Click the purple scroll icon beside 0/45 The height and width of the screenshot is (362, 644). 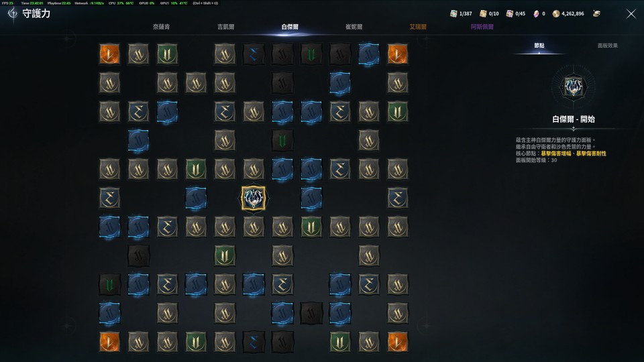tap(509, 13)
